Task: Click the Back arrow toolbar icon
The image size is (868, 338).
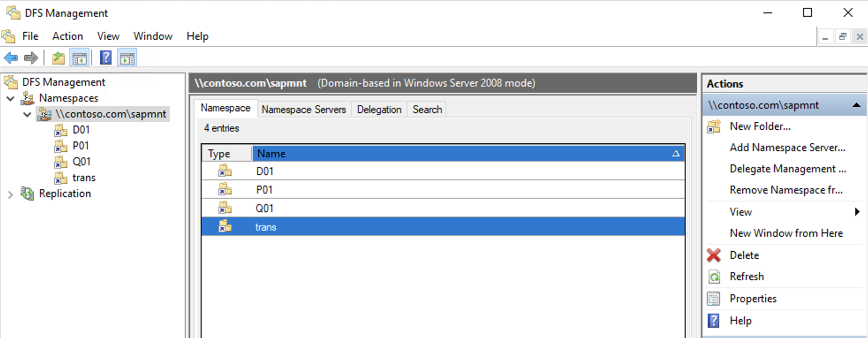Action: pos(11,58)
